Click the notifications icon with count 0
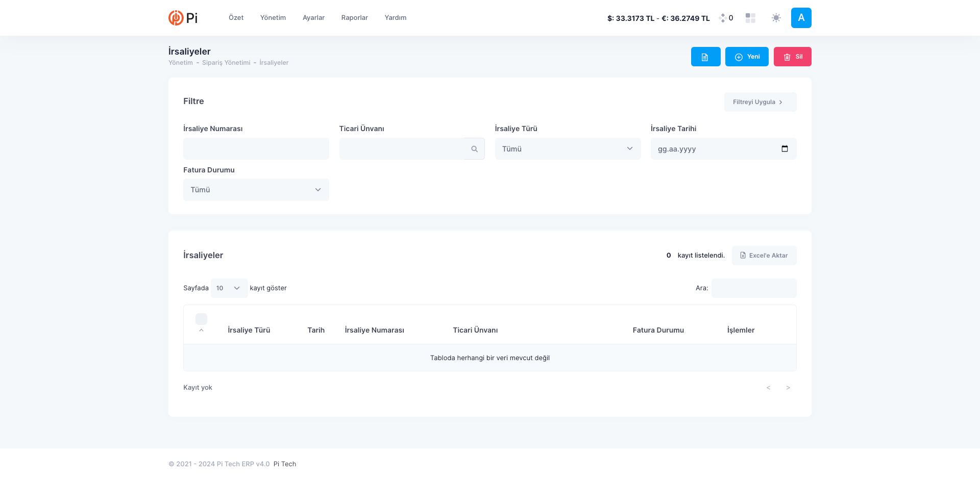This screenshot has height=479, width=980. point(726,18)
